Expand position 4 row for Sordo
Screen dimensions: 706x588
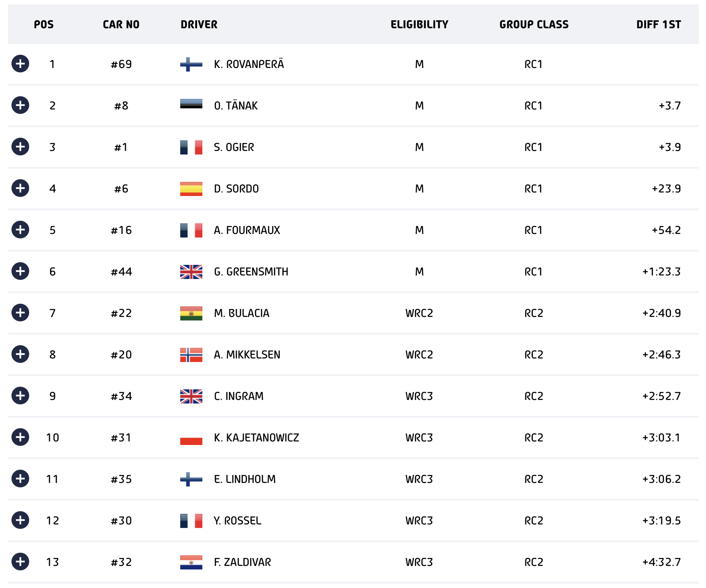(x=20, y=188)
